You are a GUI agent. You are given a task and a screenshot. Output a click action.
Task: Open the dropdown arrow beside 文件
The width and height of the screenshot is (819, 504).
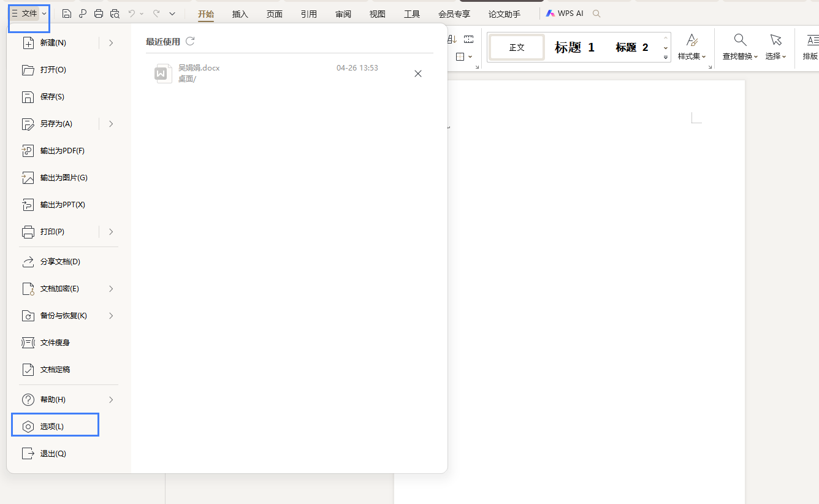(44, 13)
